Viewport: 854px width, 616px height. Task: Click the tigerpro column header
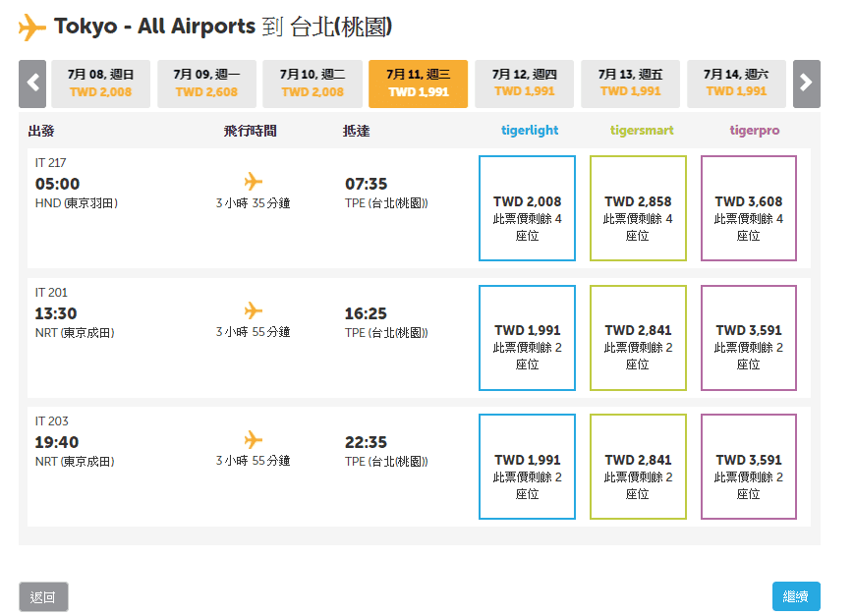(755, 130)
